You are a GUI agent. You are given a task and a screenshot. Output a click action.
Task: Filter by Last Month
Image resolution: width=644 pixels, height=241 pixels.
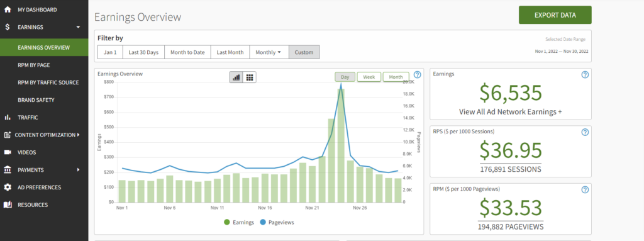(x=230, y=52)
